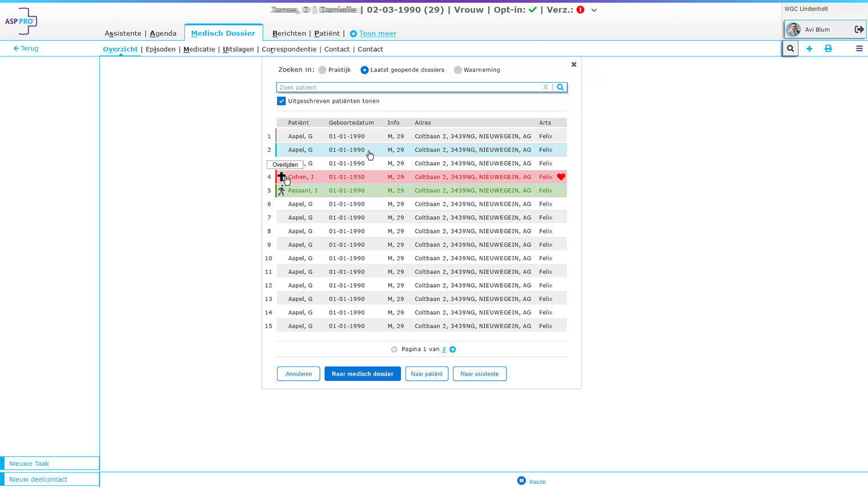This screenshot has width=868, height=488.
Task: Expand the patient header chevron dropdown
Action: [x=594, y=10]
